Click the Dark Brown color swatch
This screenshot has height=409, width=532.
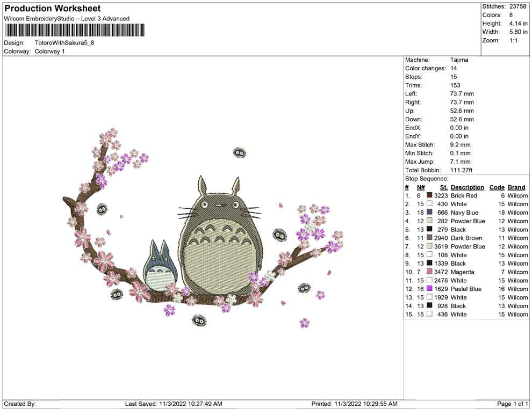[429, 238]
